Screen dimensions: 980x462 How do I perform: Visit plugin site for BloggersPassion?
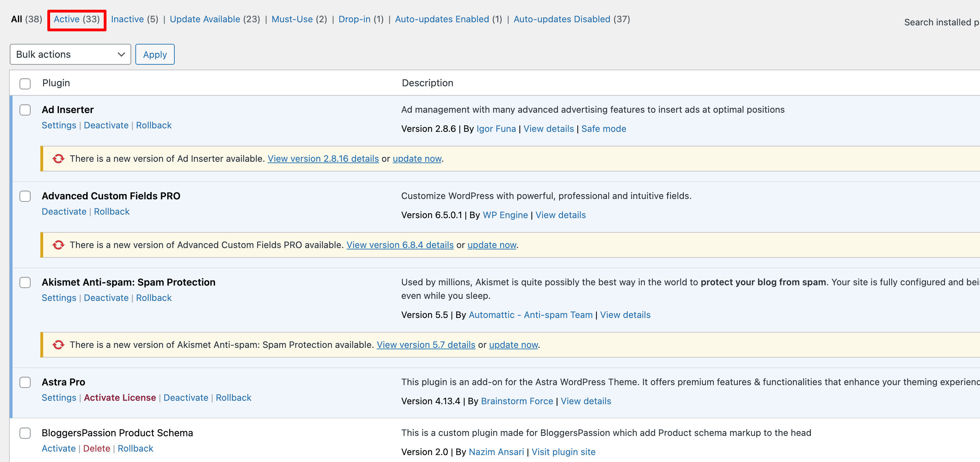tap(563, 452)
